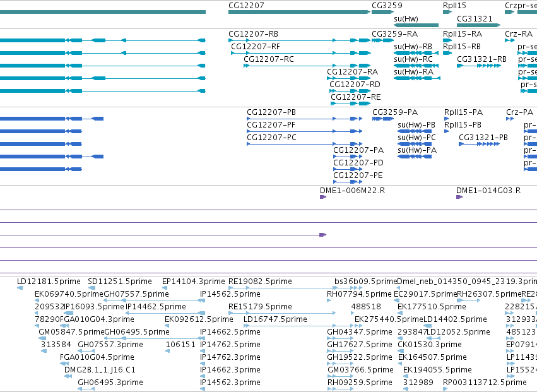Screen dimensions: 537x392
Task: Open the CG31321 gene feature
Action: tap(478, 25)
